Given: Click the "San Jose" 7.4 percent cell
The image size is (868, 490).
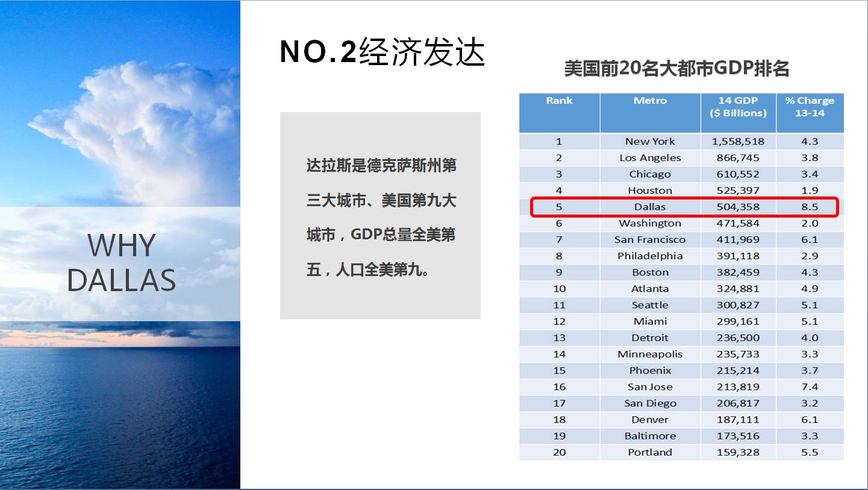Looking at the screenshot, I should 810,387.
